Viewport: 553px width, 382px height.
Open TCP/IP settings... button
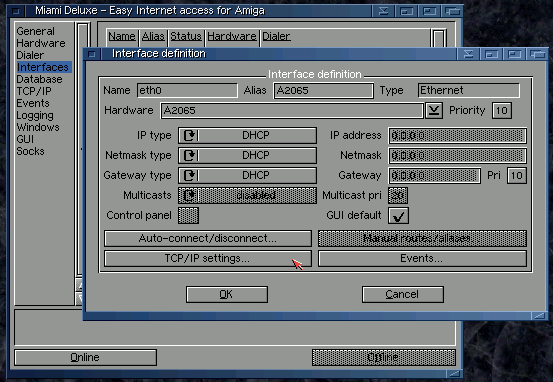[208, 259]
